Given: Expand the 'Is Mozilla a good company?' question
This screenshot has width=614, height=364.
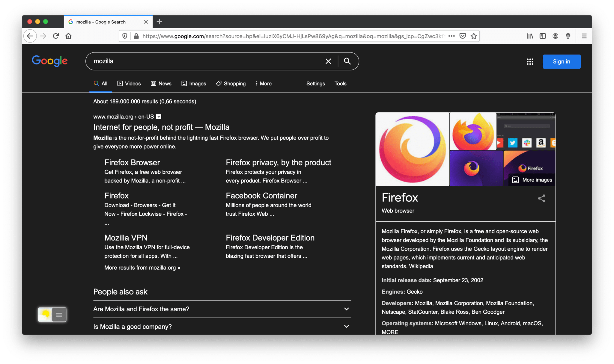Looking at the screenshot, I should click(221, 326).
